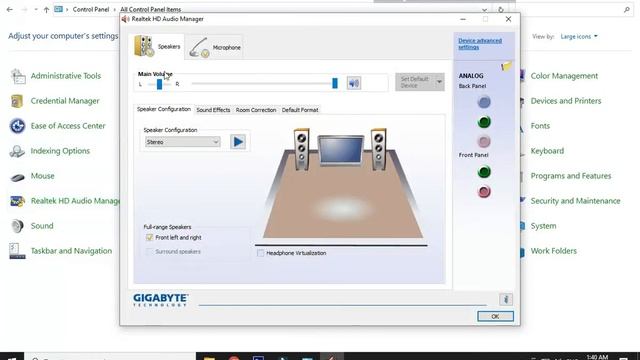Expand the Stereo speaker configuration dropdown

pos(182,142)
